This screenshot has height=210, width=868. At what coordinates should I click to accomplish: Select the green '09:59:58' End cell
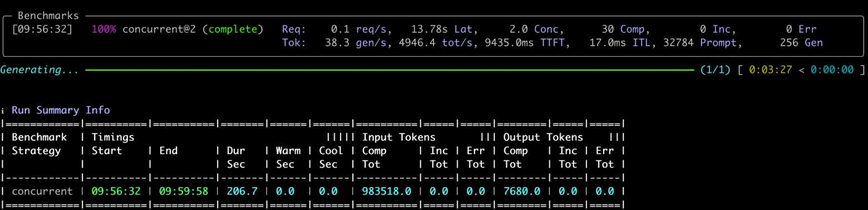[x=184, y=191]
